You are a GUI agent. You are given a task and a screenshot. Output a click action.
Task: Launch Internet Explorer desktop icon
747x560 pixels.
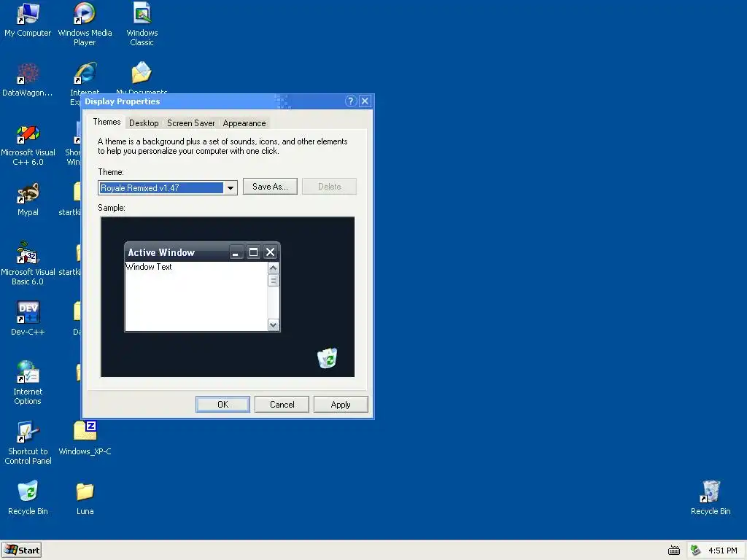(x=85, y=74)
